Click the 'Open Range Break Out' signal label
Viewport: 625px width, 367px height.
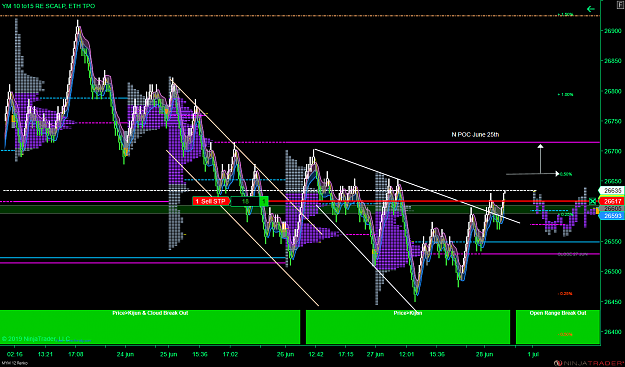point(558,313)
